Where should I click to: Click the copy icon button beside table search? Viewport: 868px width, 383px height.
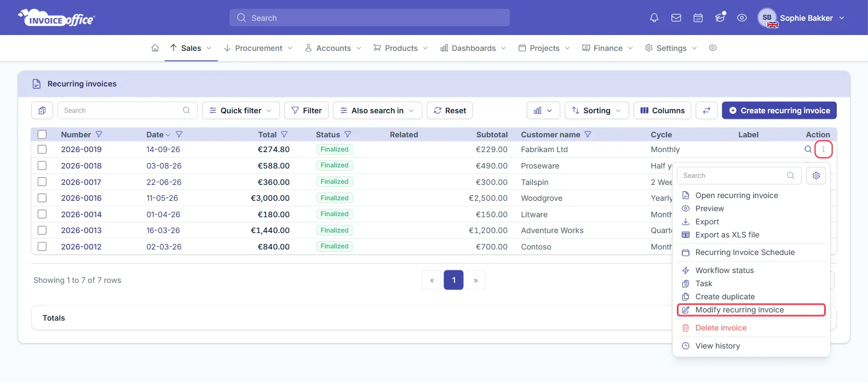42,111
